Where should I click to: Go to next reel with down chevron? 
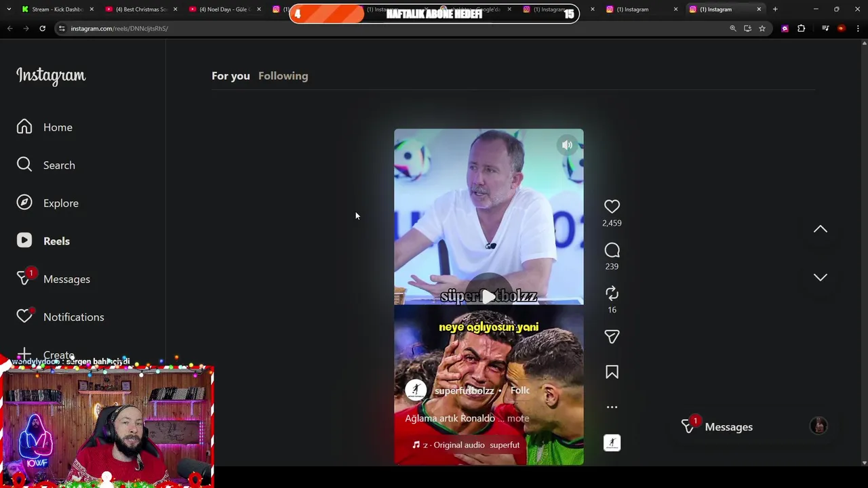point(821,277)
